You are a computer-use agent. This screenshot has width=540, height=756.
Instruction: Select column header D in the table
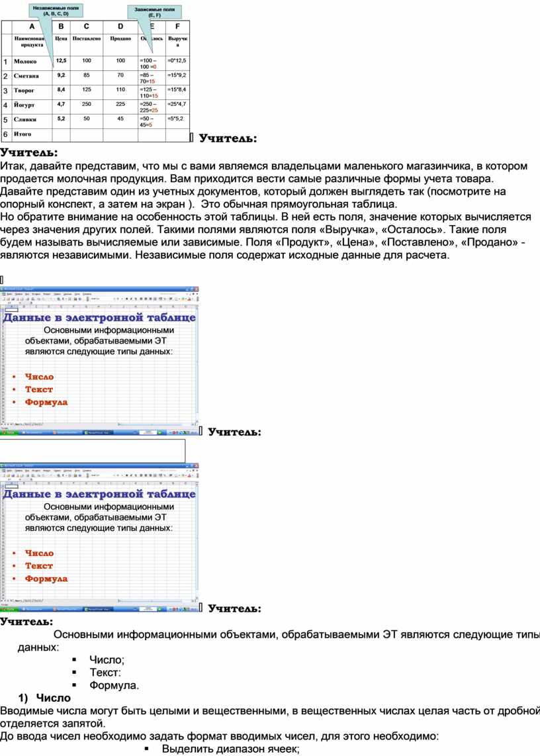(x=120, y=26)
